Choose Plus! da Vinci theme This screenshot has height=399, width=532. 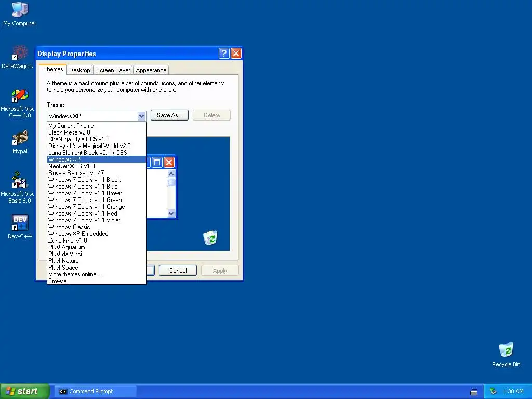tap(96, 254)
